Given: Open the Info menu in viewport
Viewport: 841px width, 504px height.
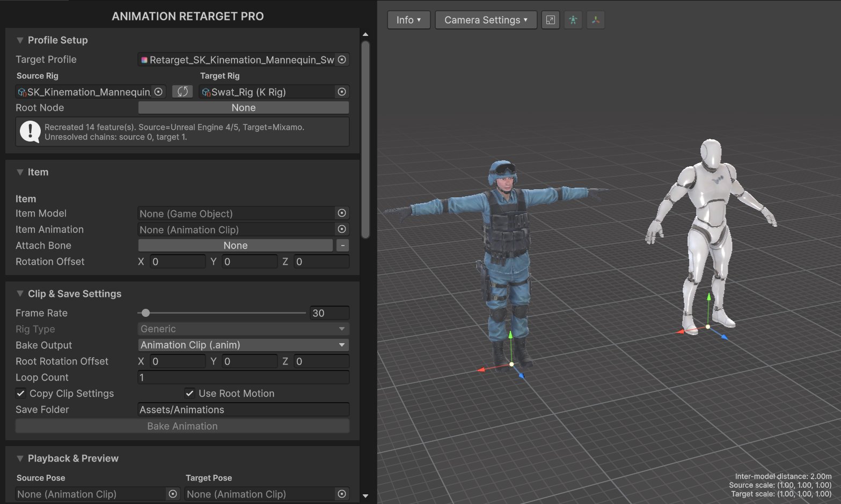Looking at the screenshot, I should click(408, 20).
